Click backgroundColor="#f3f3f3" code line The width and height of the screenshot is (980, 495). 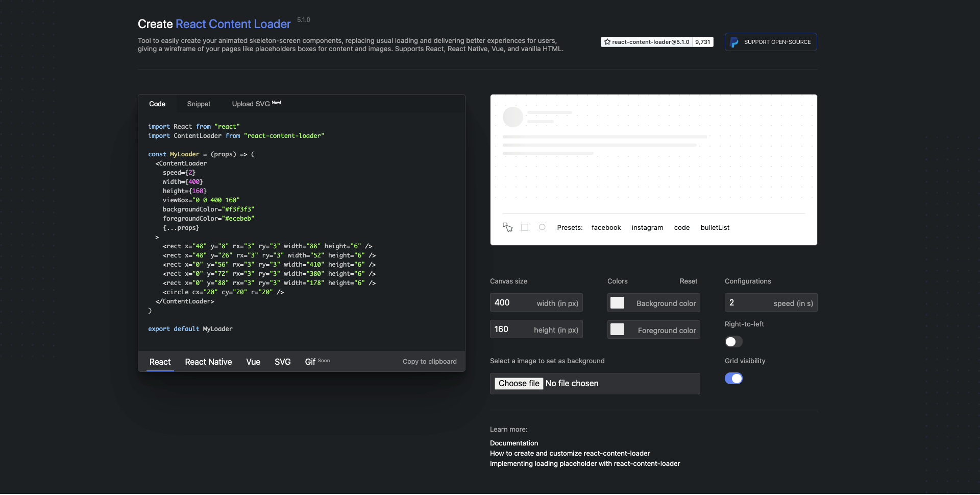click(x=208, y=209)
